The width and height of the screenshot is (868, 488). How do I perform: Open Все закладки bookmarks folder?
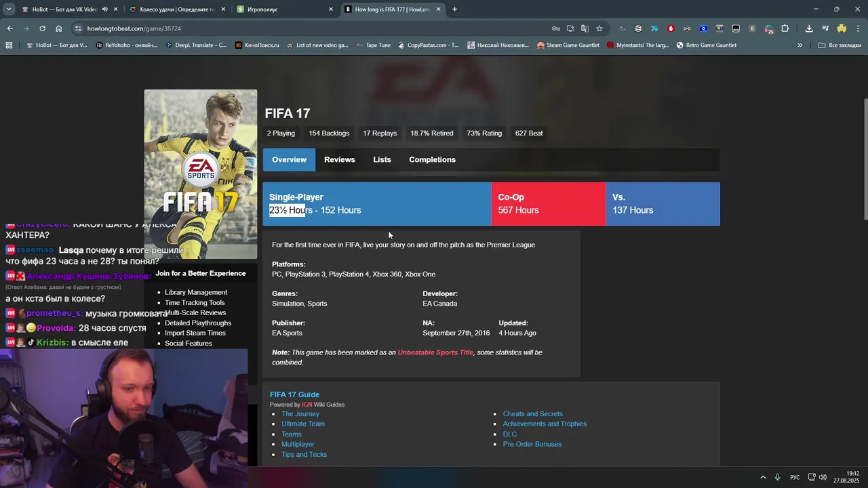(x=840, y=45)
